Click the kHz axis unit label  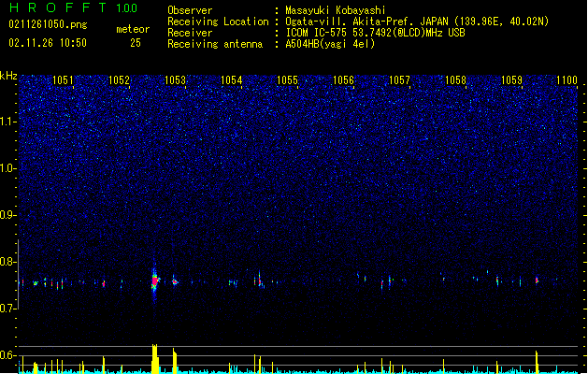(8, 76)
